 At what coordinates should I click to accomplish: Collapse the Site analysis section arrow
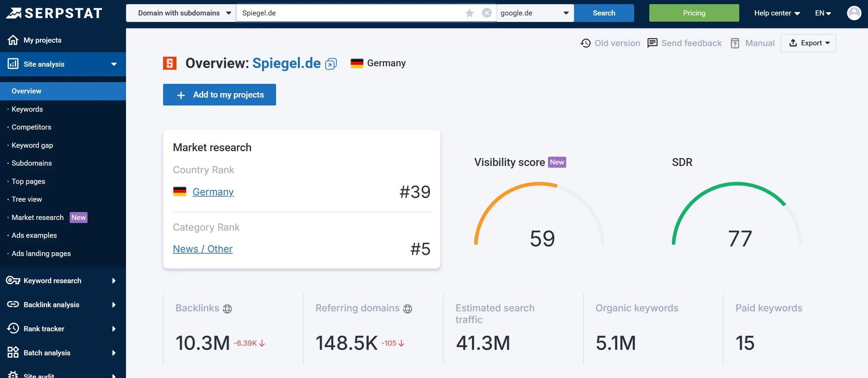114,64
